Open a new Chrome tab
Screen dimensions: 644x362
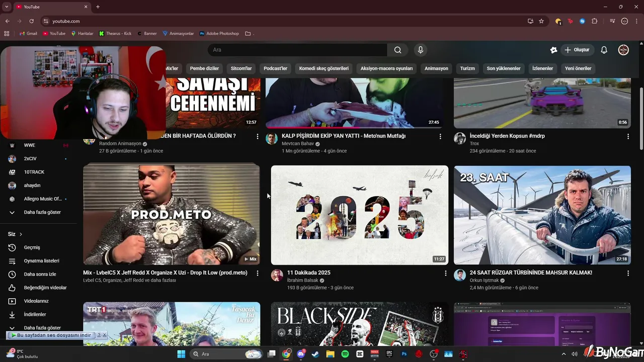[x=98, y=7]
